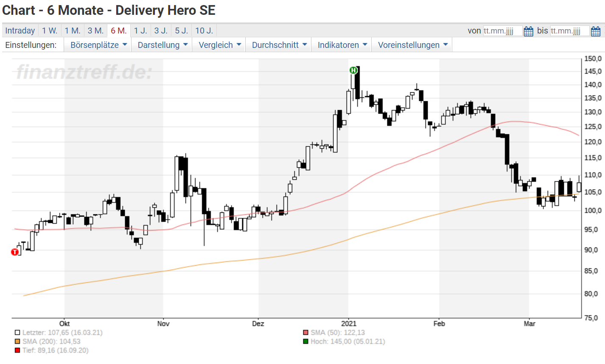Open the Vergleich dropdown menu

tap(220, 45)
